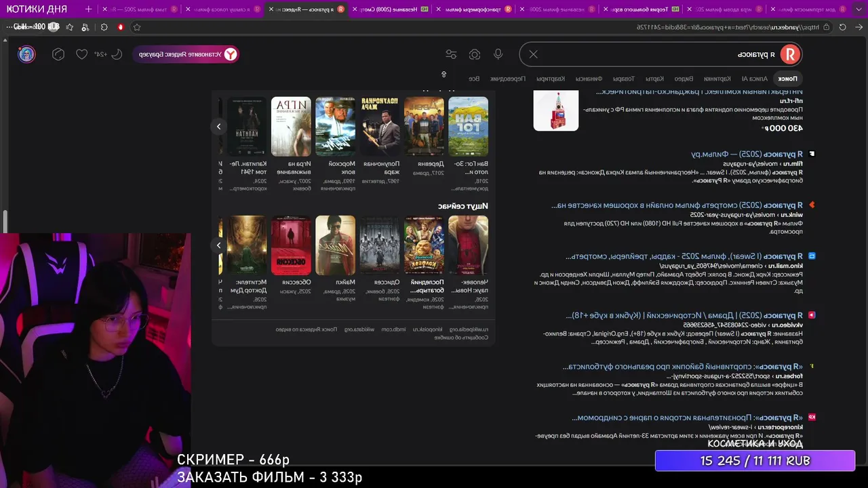Open the 'Одиссея' movie poster
Image resolution: width=868 pixels, height=488 pixels.
[x=380, y=245]
